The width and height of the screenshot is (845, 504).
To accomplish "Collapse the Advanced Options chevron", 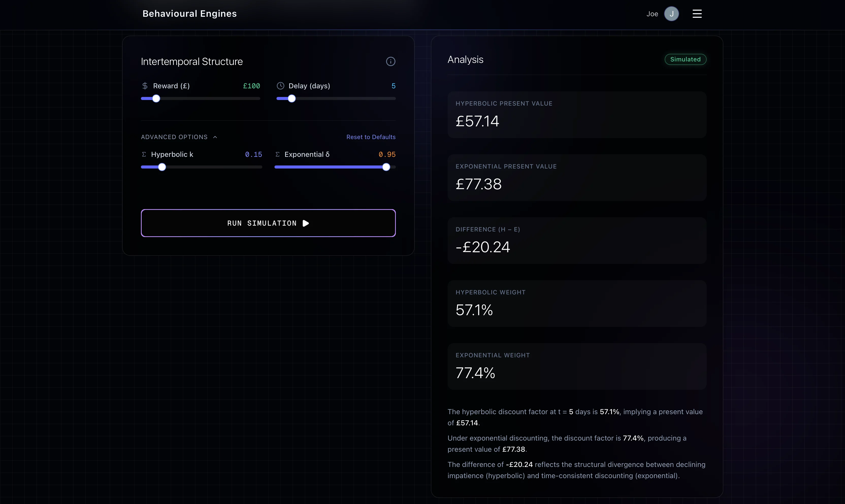I will (215, 137).
